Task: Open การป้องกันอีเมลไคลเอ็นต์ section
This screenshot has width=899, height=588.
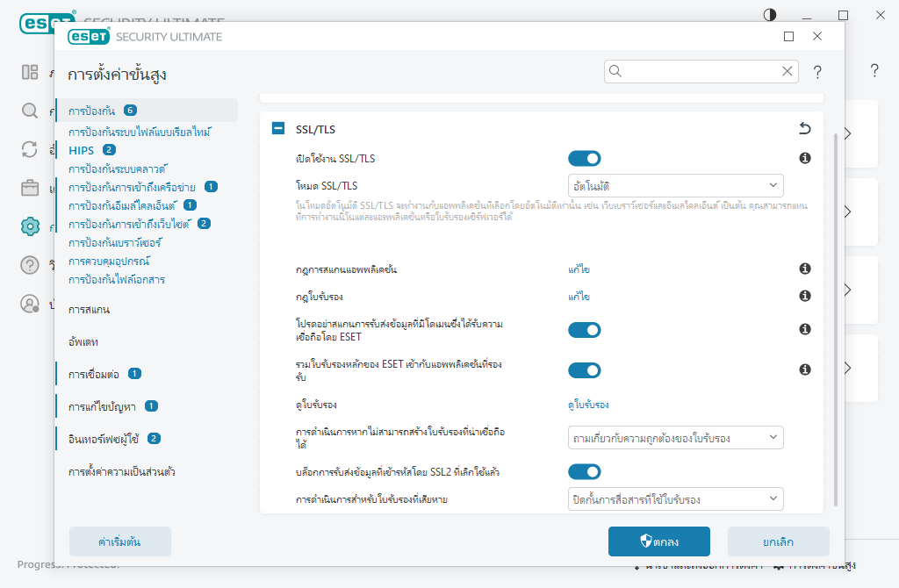Action: coord(123,205)
